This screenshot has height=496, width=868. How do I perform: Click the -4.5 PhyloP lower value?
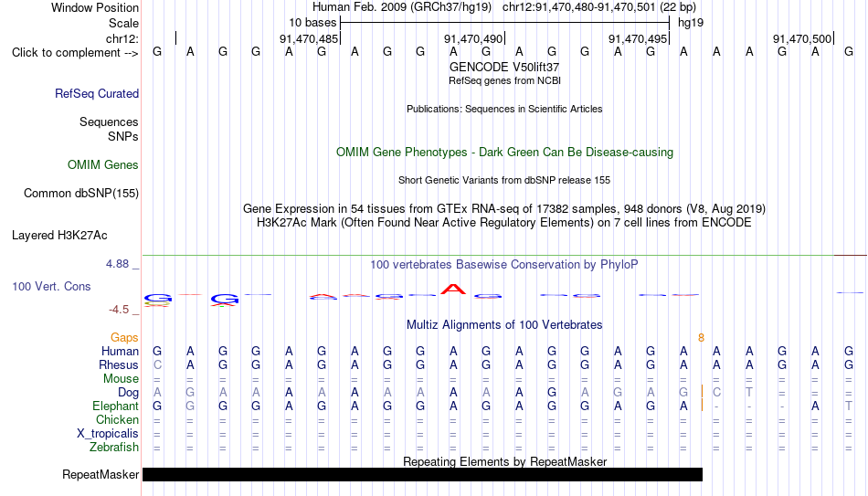(x=119, y=310)
